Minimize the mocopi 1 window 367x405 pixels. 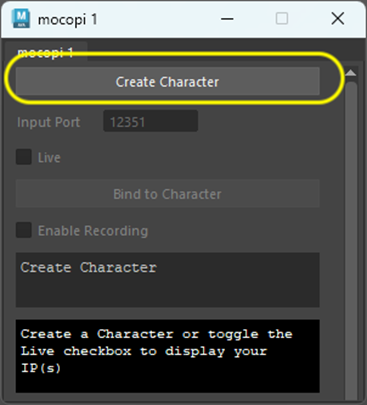tap(227, 19)
